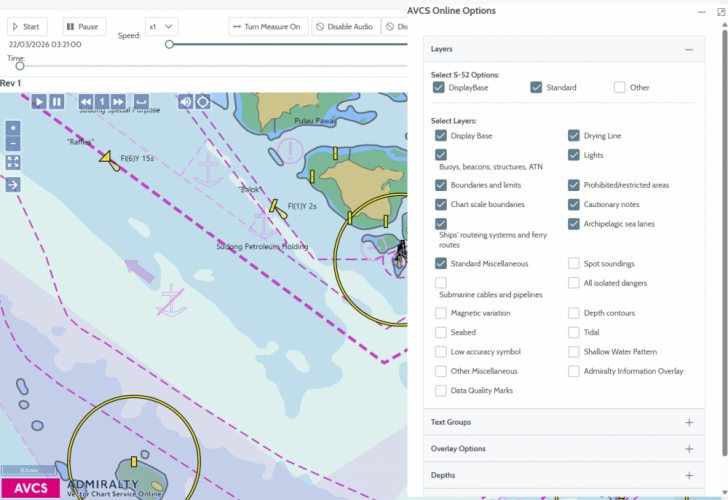
Task: Open the Speed x1 dropdown
Action: pyautogui.click(x=161, y=27)
